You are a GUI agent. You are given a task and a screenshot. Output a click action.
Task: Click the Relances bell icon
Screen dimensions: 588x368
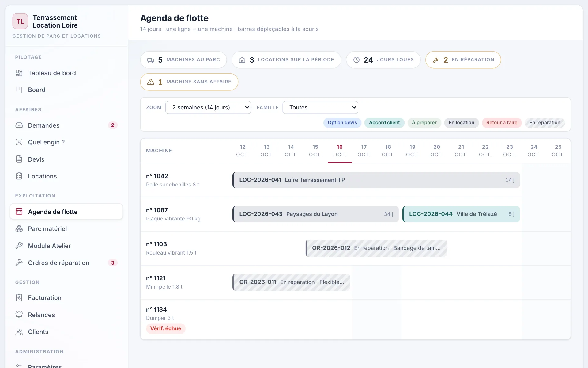click(19, 315)
